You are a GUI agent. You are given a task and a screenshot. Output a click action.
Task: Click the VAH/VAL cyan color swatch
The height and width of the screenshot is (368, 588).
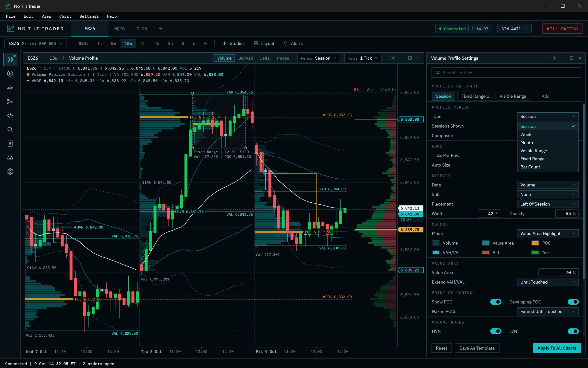(436, 253)
